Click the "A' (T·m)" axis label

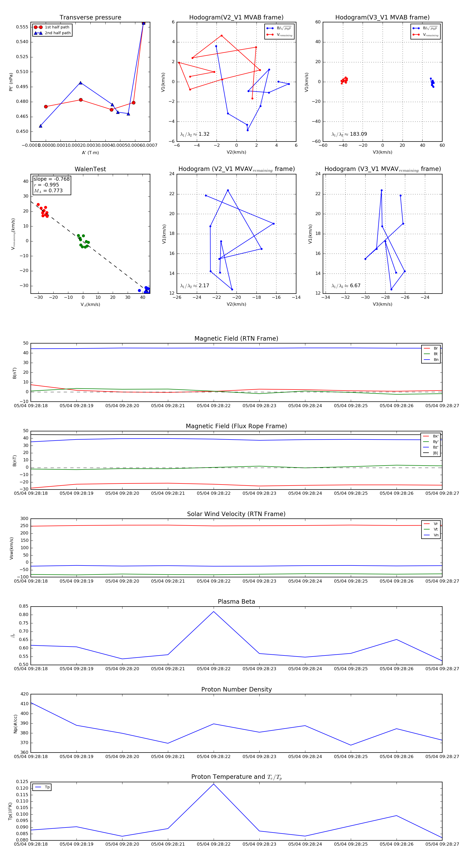pyautogui.click(x=90, y=153)
